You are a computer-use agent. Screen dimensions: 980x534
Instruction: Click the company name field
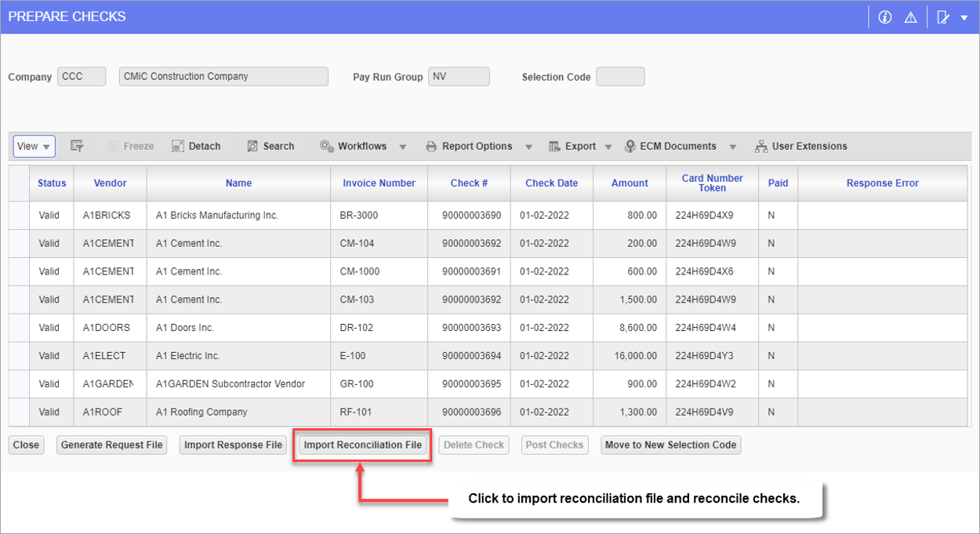point(223,76)
